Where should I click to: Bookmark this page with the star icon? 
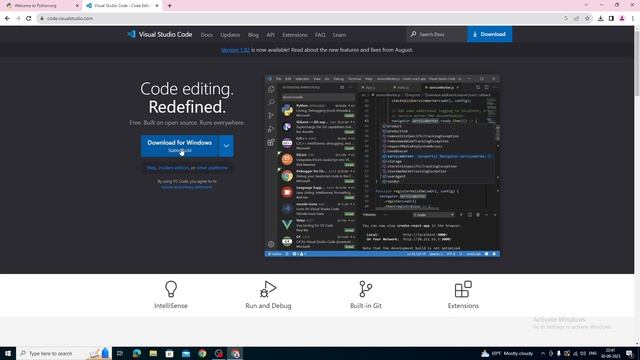(x=587, y=18)
